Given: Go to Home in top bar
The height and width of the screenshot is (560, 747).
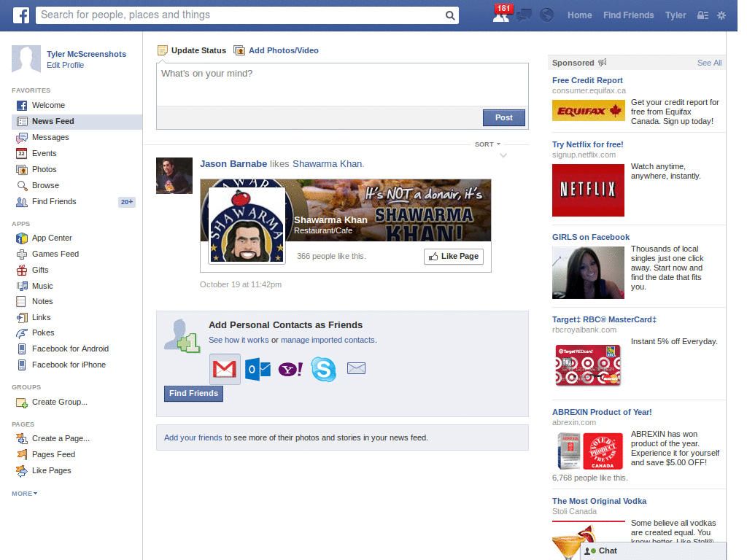Looking at the screenshot, I should pos(580,15).
